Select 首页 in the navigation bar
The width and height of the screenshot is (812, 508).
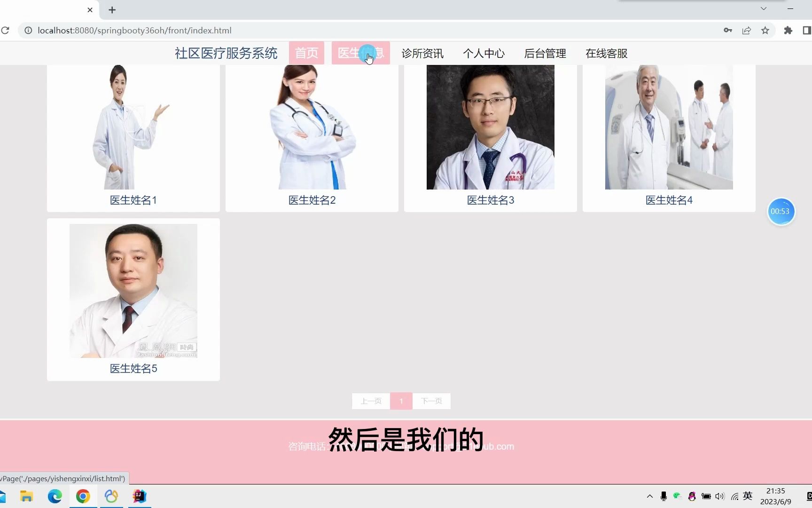306,53
